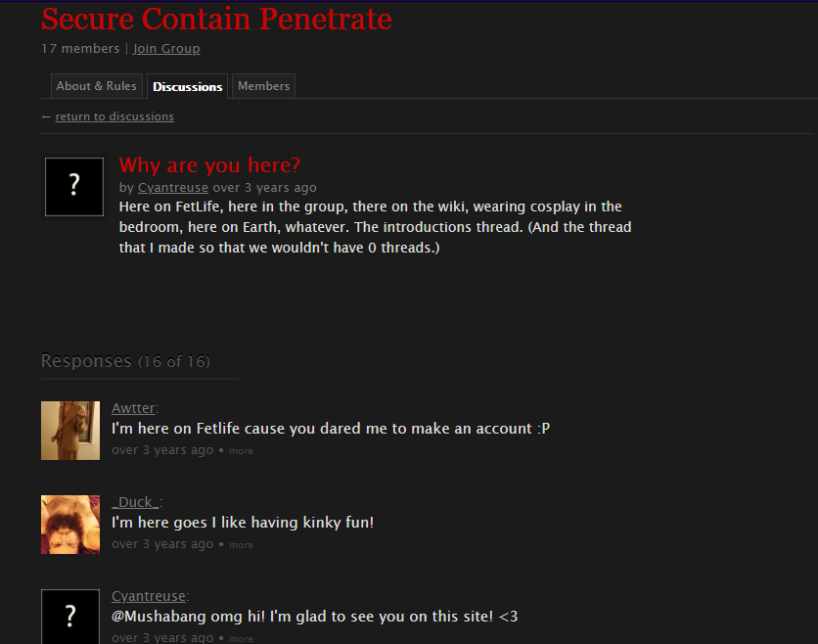Click the text 'I'm here goes I like having kinky fun!'
Screen dimensions: 818x644
click(x=243, y=523)
